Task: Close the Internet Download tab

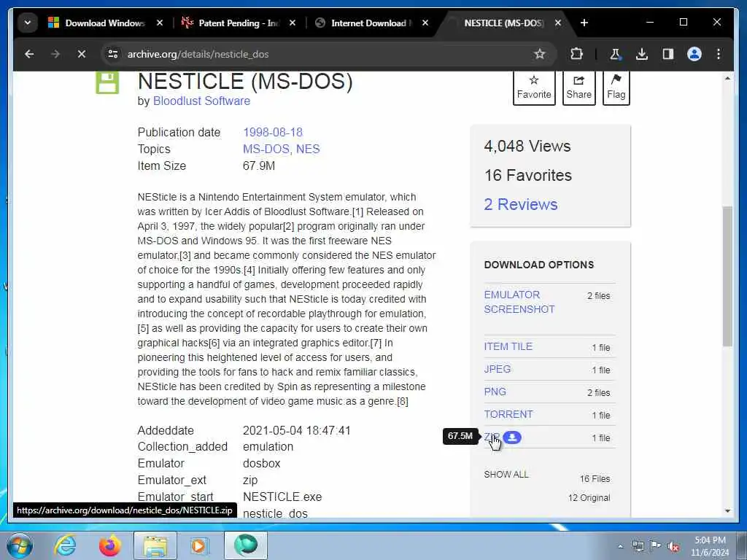Action: point(425,23)
